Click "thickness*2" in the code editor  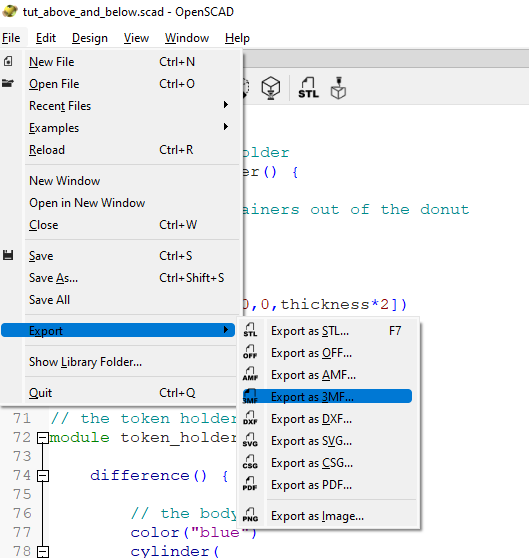coord(335,305)
